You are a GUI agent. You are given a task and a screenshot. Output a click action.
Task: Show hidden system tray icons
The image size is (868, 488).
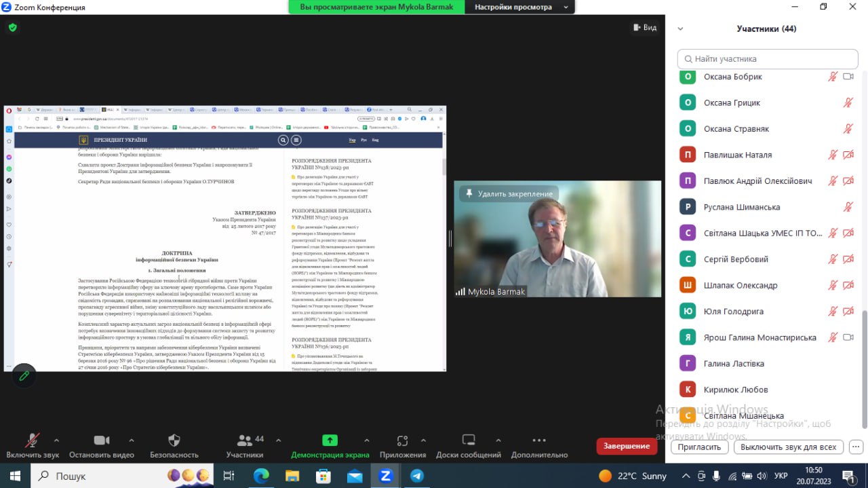pyautogui.click(x=685, y=476)
